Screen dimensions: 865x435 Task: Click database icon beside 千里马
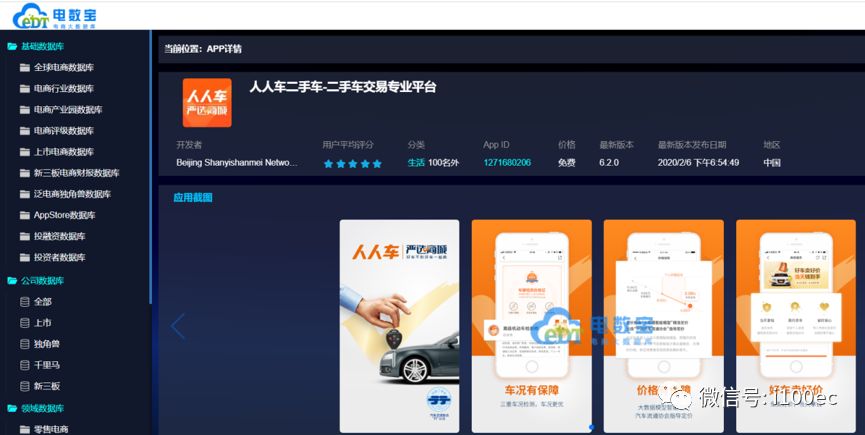24,365
